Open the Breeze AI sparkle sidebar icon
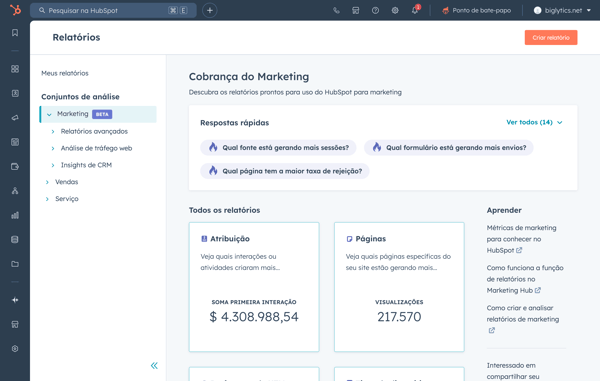Image resolution: width=600 pixels, height=381 pixels. [15, 300]
